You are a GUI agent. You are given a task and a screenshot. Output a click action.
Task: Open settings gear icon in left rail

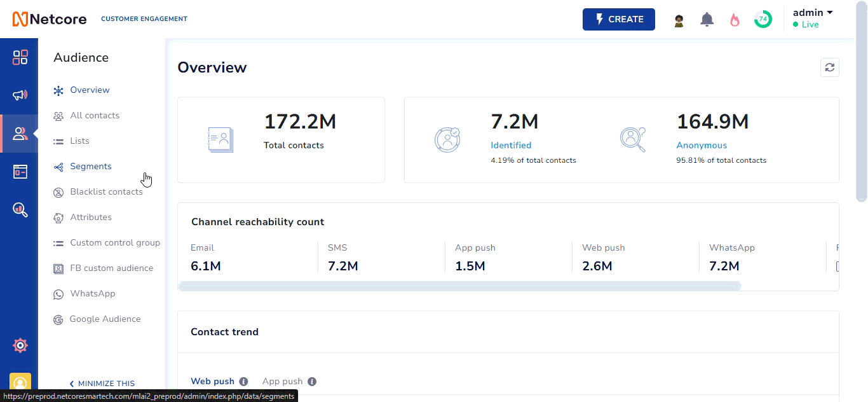[20, 345]
